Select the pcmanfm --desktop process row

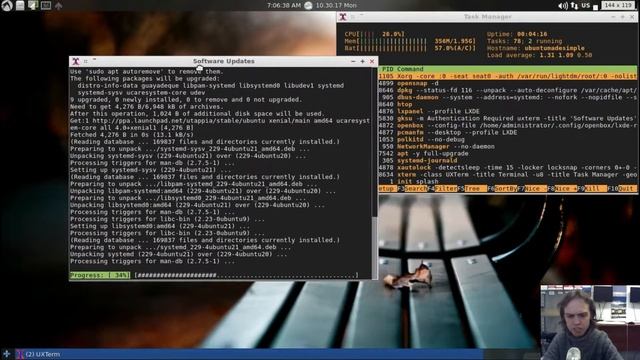coord(508,132)
